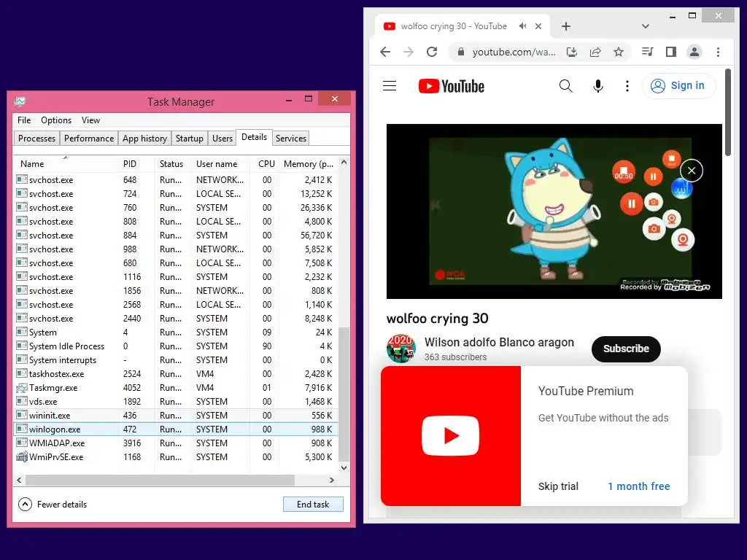
Task: Click Taskmgr.exe process icon
Action: coord(22,388)
